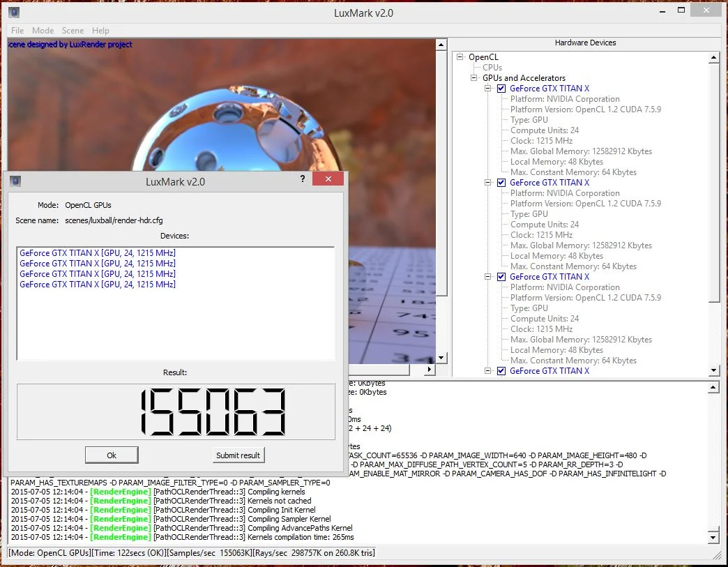This screenshot has height=567, width=728.
Task: Click the up arrow of the render view scrollbar
Action: point(441,45)
